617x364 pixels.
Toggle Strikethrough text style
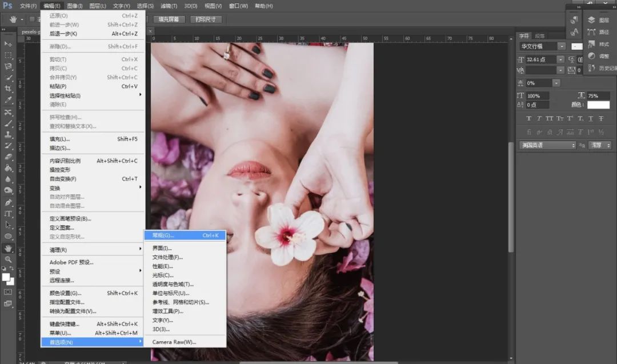[601, 118]
